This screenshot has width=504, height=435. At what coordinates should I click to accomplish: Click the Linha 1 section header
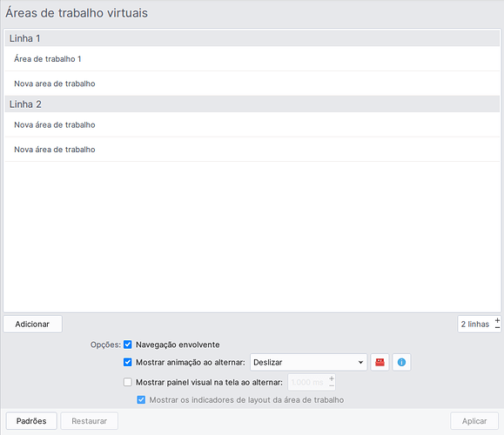coord(252,38)
